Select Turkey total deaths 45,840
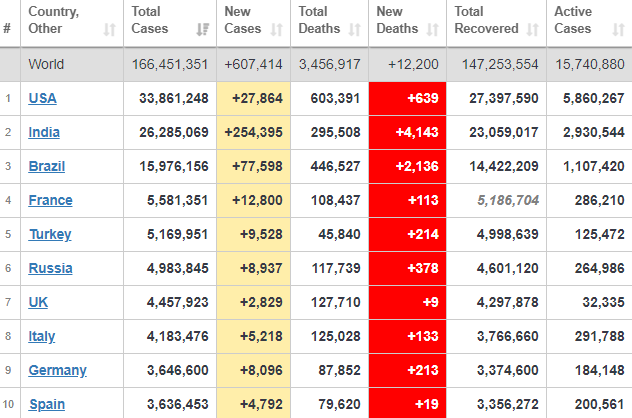This screenshot has width=632, height=418. pos(339,234)
